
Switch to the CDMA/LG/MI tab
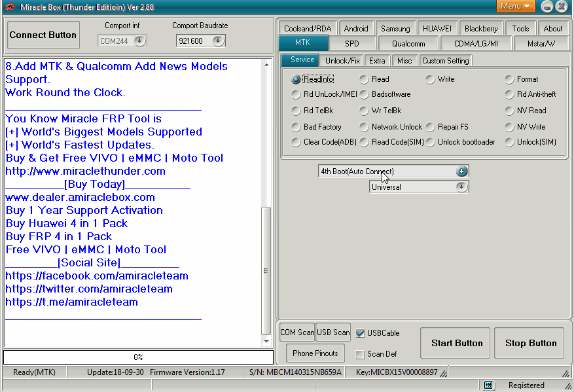pos(476,44)
